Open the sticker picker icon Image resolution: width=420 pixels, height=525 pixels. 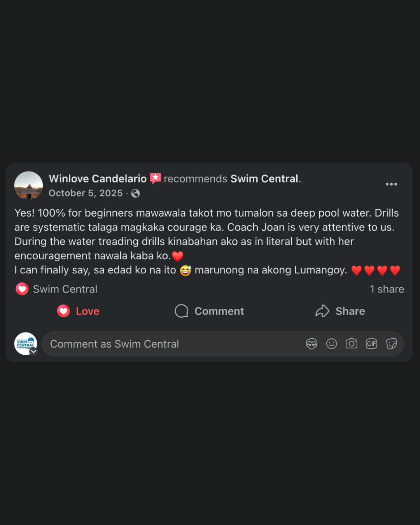(391, 344)
